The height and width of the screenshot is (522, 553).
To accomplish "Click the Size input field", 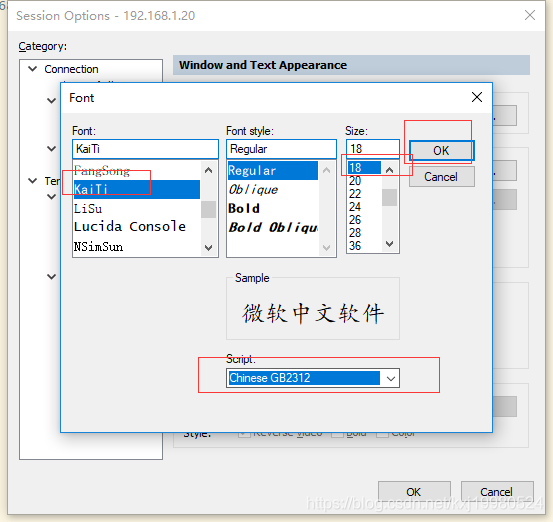I will 372,149.
